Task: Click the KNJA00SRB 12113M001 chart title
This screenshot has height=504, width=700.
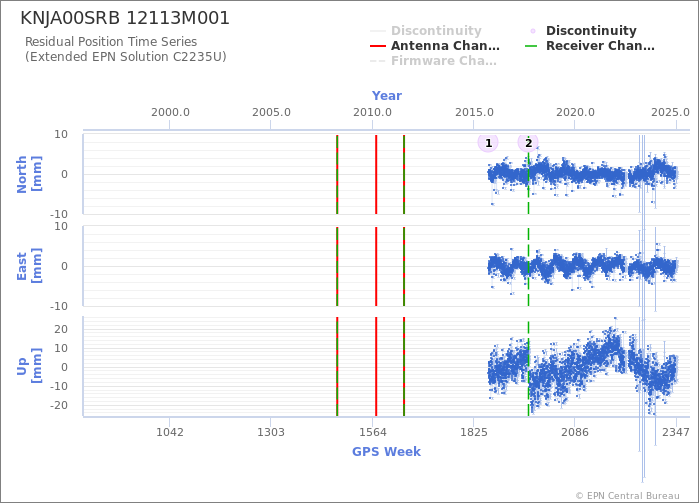Action: coord(125,18)
